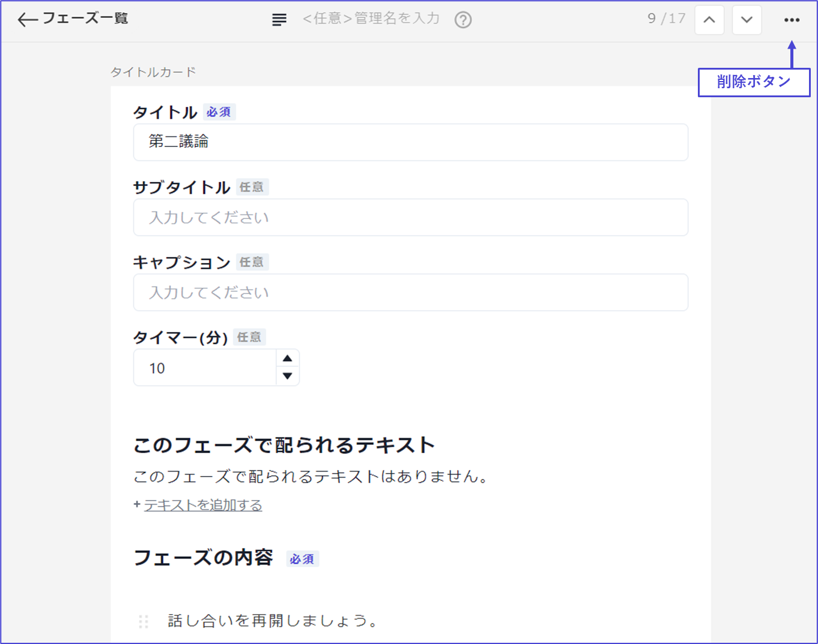Screen dimensions: 818x644
Task: Click the テキストを追加する link
Action: (203, 505)
